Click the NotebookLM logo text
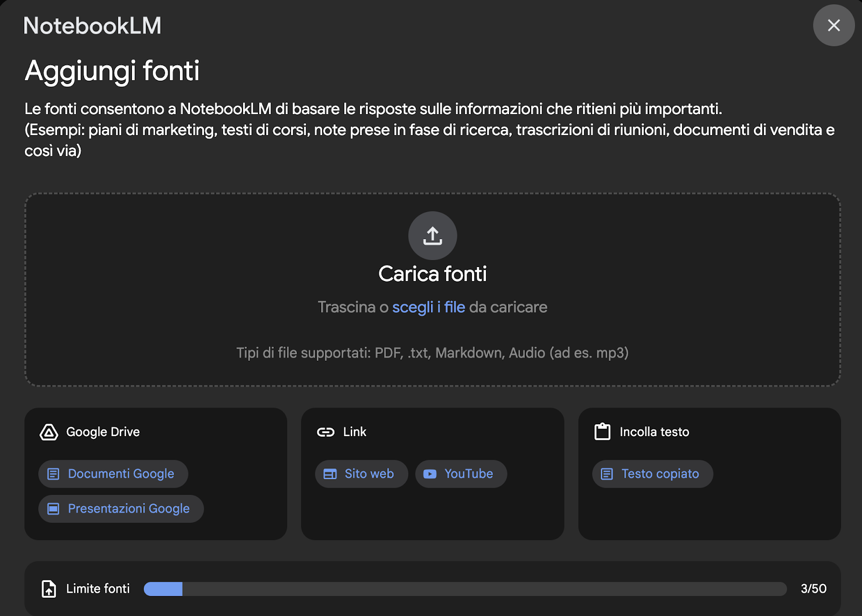Screen dimensions: 862x616 coord(93,25)
